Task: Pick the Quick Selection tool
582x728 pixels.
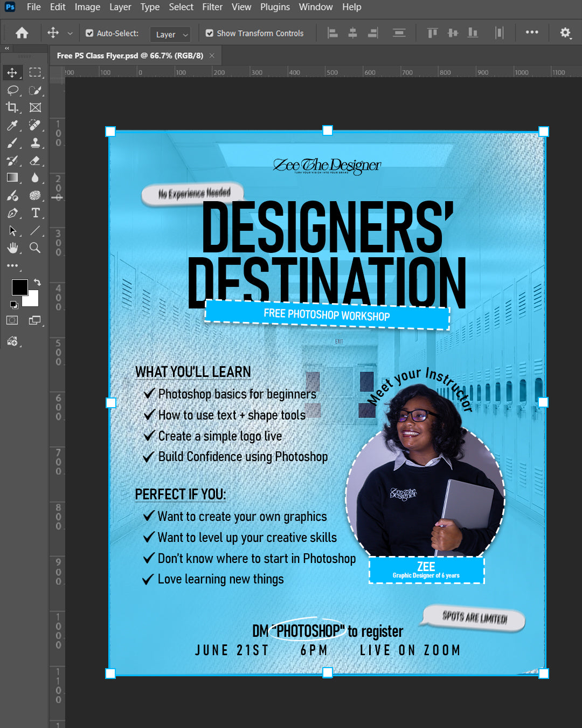Action: coord(35,90)
